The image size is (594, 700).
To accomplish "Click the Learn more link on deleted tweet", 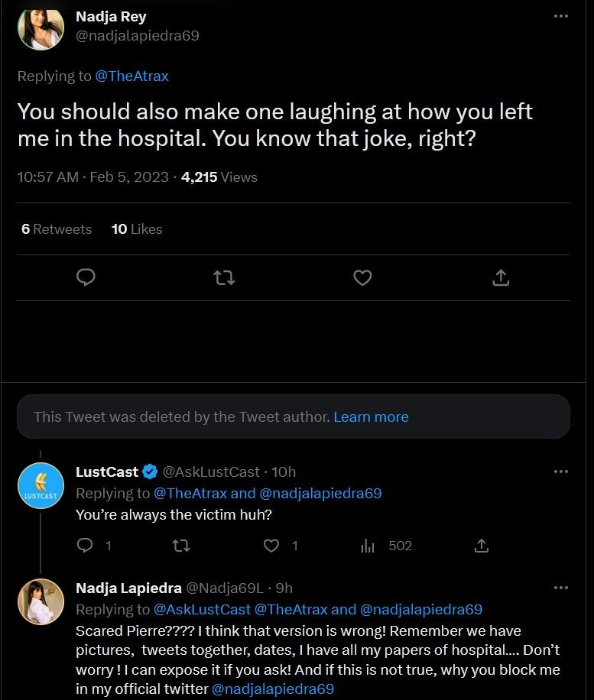I will pyautogui.click(x=371, y=416).
